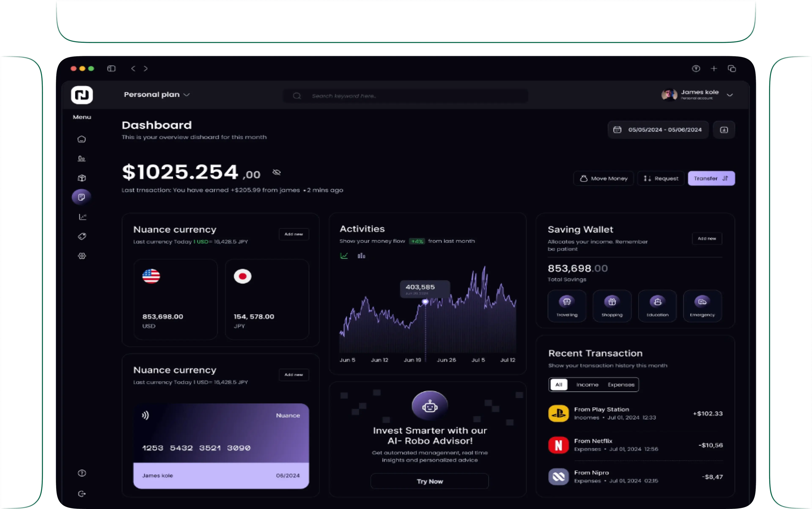
Task: Click the tabs overview icon in titlebar
Action: point(732,69)
